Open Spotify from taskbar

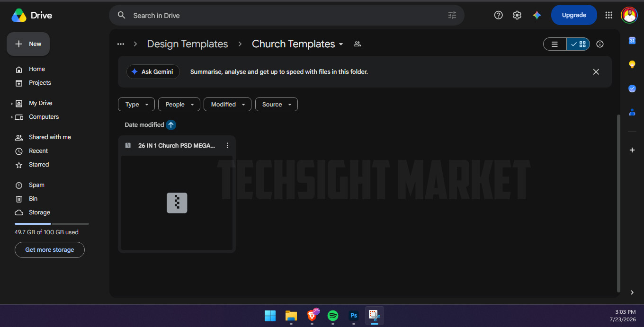(333, 316)
